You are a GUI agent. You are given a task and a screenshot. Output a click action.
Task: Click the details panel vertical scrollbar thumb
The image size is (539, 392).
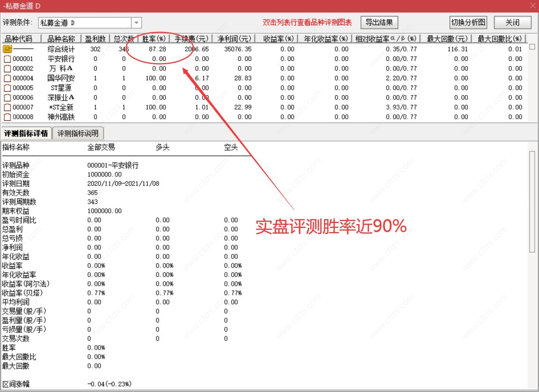coord(532,201)
